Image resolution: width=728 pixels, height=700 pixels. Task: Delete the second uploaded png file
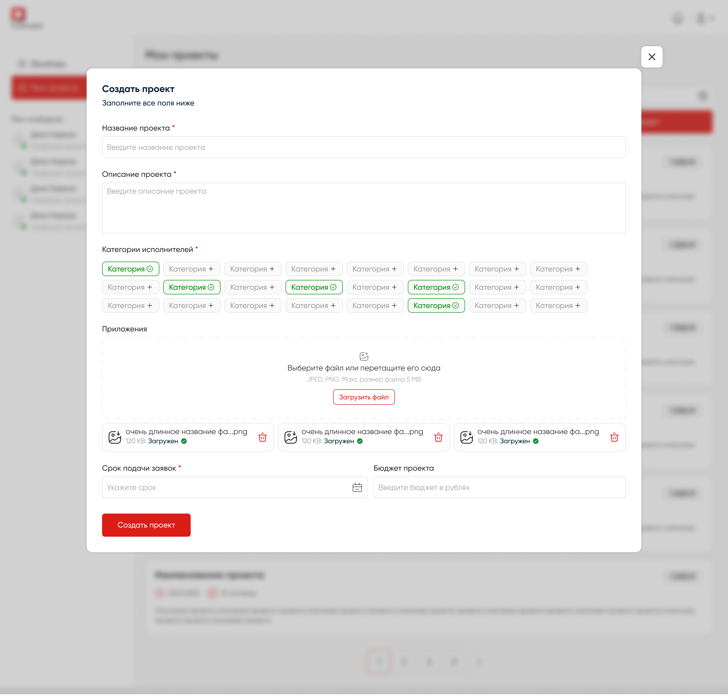point(438,437)
